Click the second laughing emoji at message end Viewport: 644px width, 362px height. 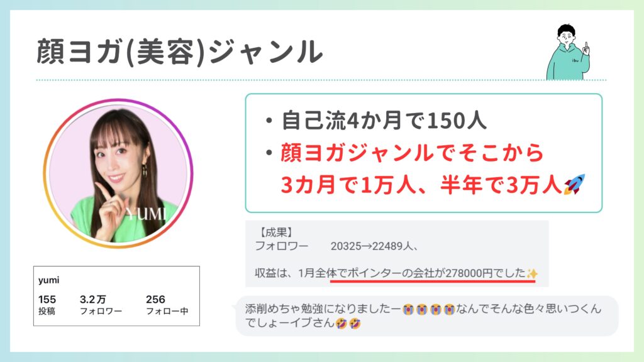355,324
